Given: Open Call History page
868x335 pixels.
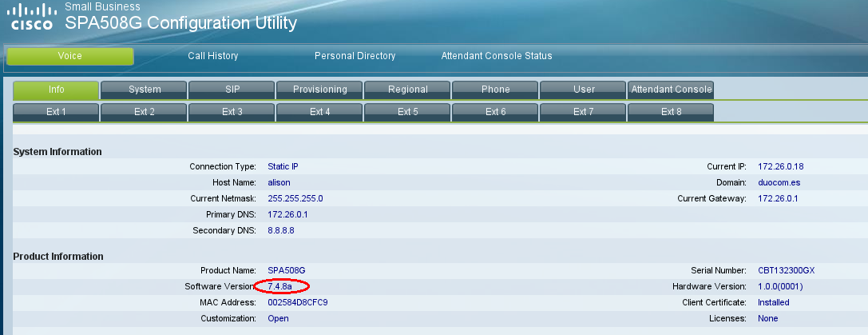Looking at the screenshot, I should click(213, 56).
